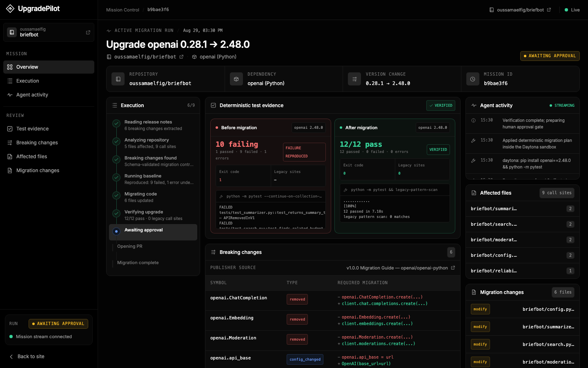The image size is (588, 368).
Task: Click the Live status indicator
Action: tap(572, 10)
